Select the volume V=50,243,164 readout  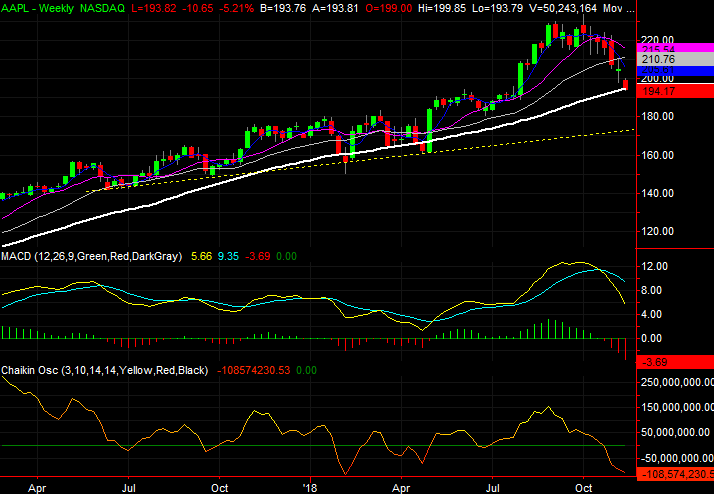point(562,8)
